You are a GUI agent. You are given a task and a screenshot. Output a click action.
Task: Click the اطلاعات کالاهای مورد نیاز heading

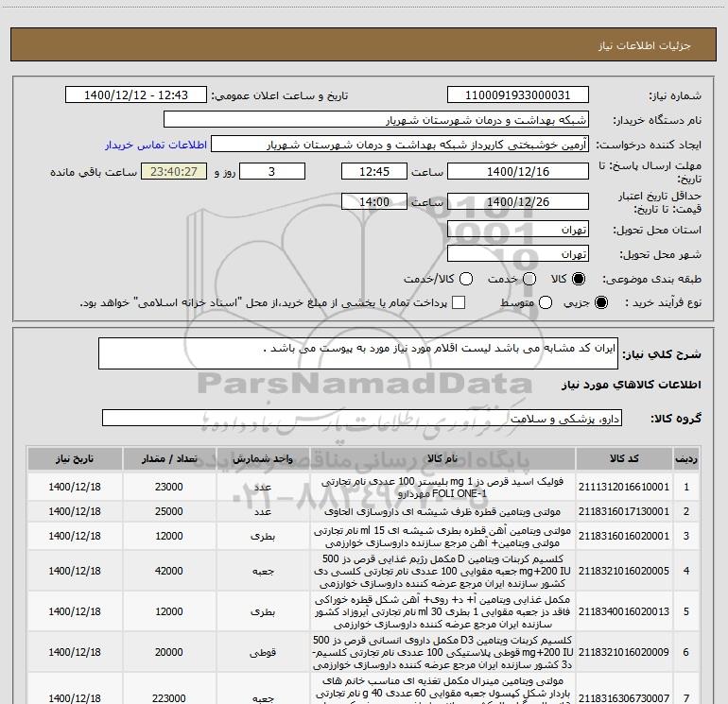coord(631,385)
